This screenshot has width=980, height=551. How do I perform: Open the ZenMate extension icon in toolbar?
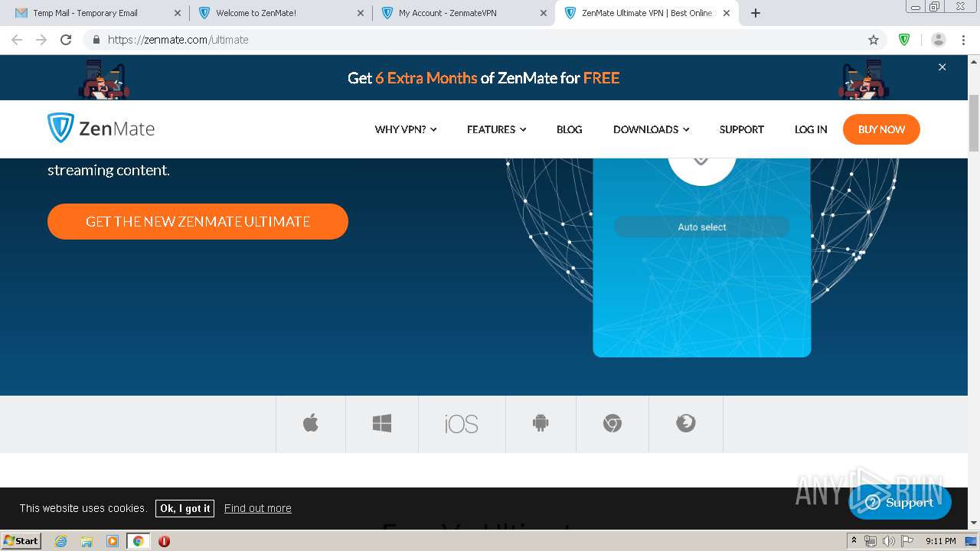tap(904, 40)
